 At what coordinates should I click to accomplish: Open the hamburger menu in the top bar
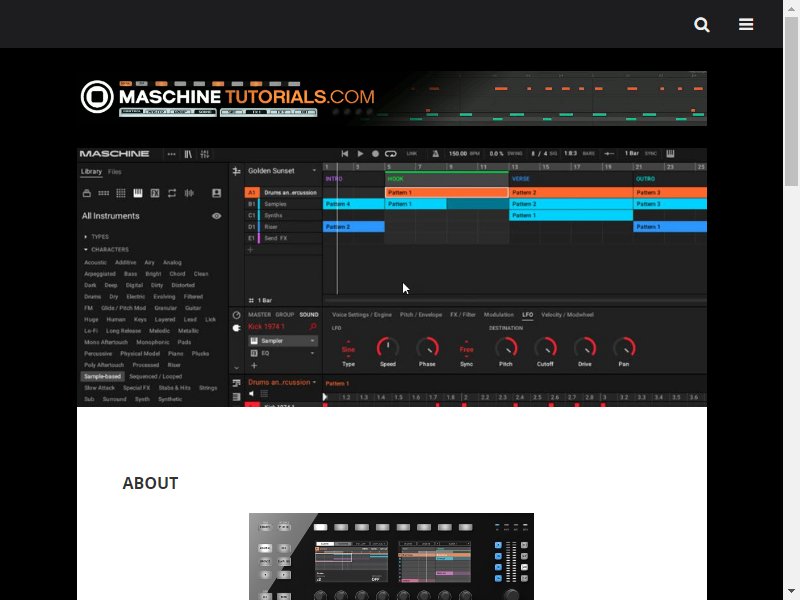746,24
